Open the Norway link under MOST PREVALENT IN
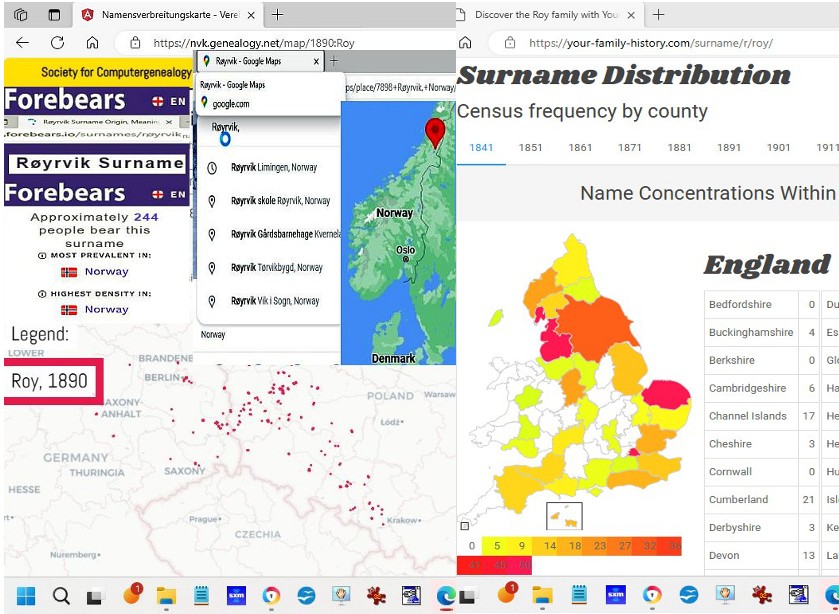The height and width of the screenshot is (614, 839). [106, 271]
